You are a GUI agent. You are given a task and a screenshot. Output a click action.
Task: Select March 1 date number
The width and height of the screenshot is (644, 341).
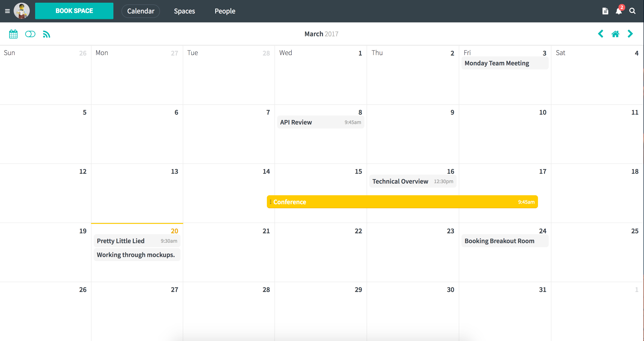[360, 53]
